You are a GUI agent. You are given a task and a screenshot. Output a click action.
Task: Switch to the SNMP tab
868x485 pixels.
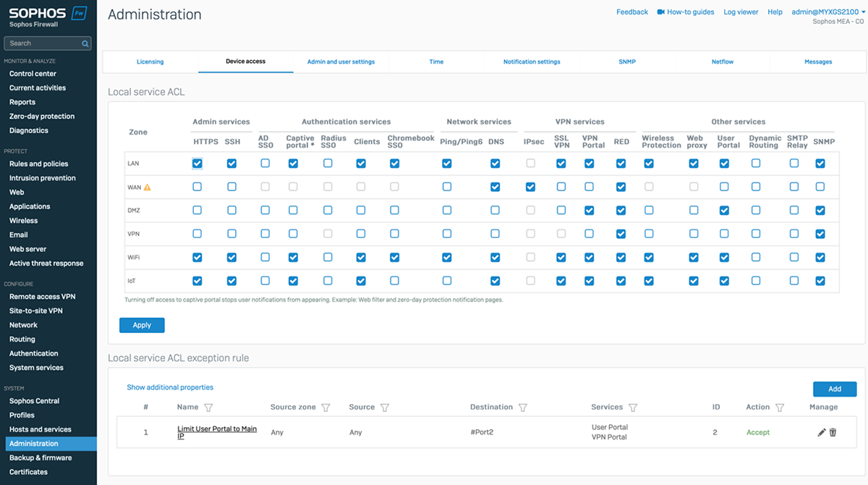(626, 62)
